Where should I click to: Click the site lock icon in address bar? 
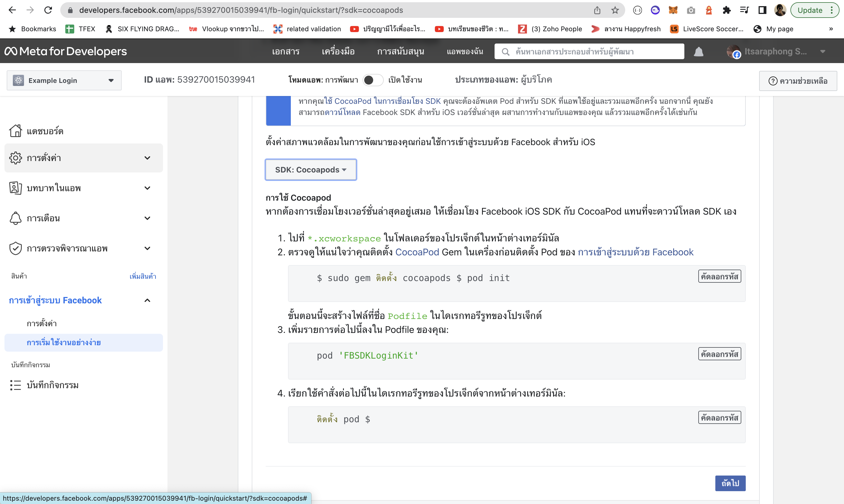click(x=70, y=10)
